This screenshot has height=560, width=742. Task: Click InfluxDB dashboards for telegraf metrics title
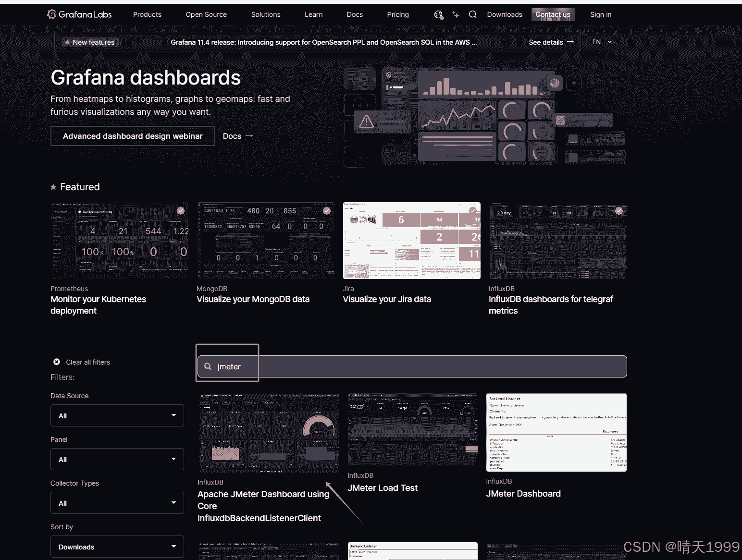551,305
